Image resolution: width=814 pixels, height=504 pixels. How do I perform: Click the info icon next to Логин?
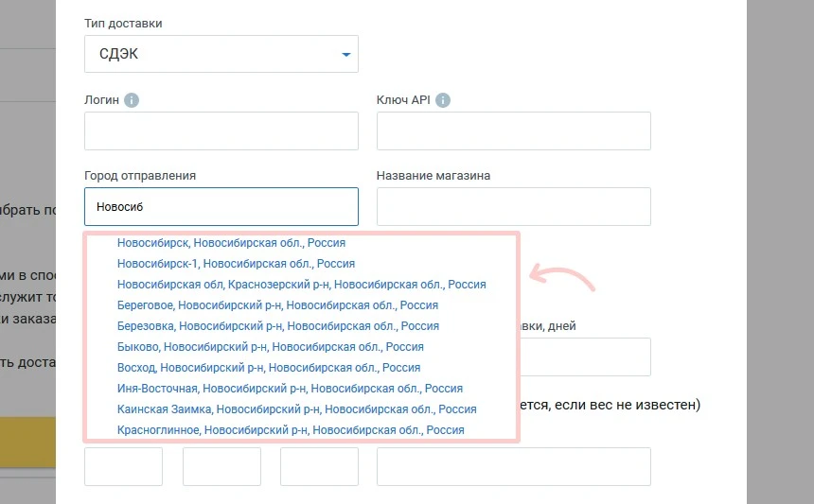coord(132,100)
